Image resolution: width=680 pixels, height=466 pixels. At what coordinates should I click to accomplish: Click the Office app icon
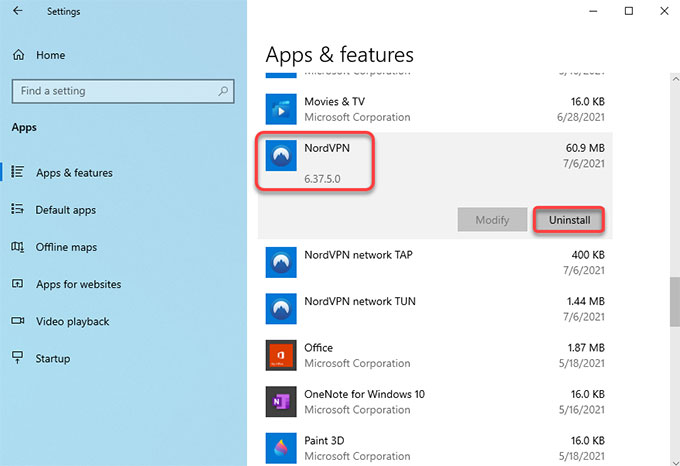281,355
